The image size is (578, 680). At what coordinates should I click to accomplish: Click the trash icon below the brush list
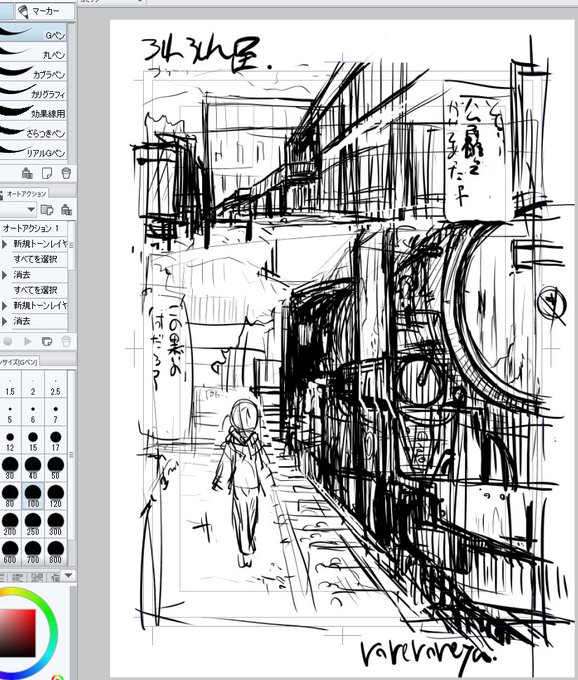tap(66, 173)
